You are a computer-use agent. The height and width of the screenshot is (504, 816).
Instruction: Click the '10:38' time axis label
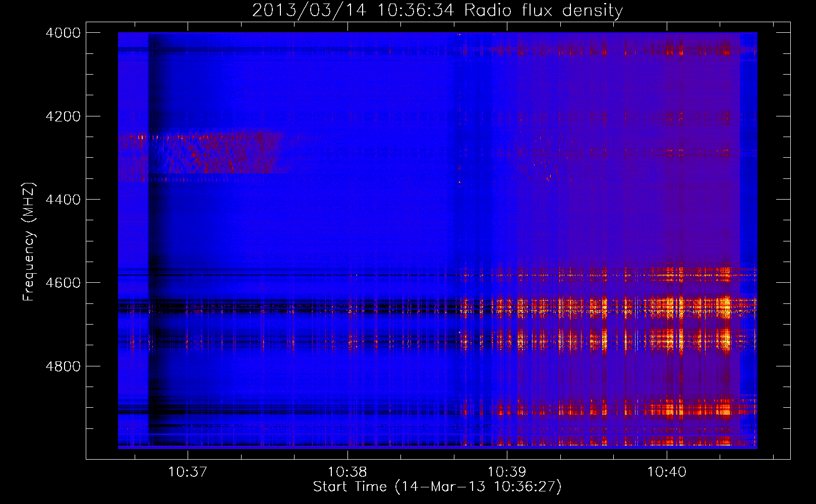347,472
